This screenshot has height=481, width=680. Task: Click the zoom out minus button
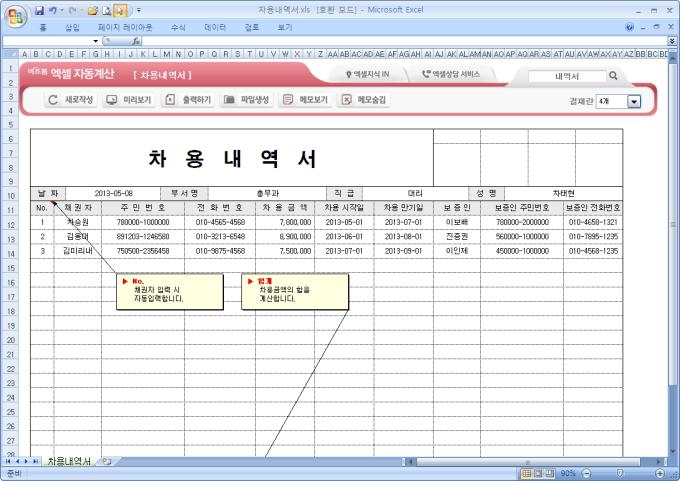tap(586, 473)
